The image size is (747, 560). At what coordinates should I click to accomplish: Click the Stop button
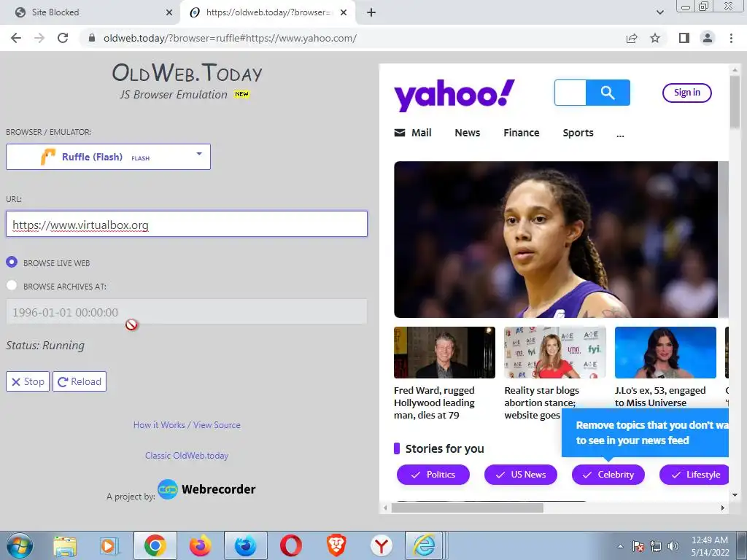click(x=28, y=381)
